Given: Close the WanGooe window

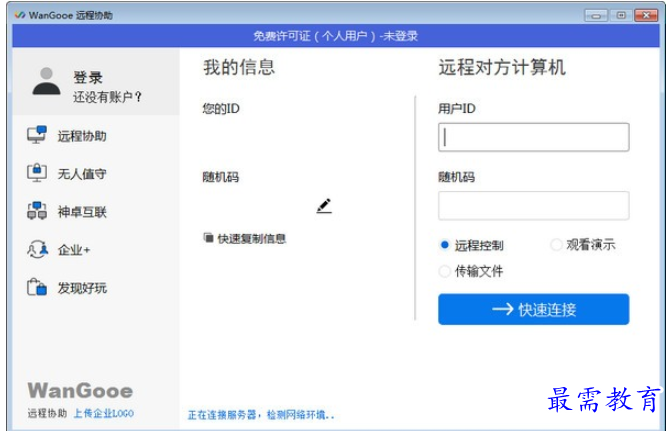Looking at the screenshot, I should (646, 15).
